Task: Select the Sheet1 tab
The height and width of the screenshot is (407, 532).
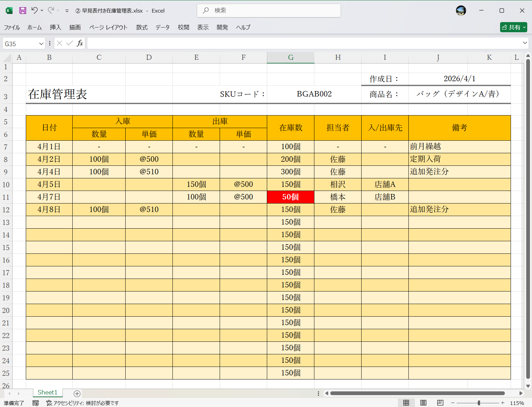Action: pyautogui.click(x=47, y=392)
